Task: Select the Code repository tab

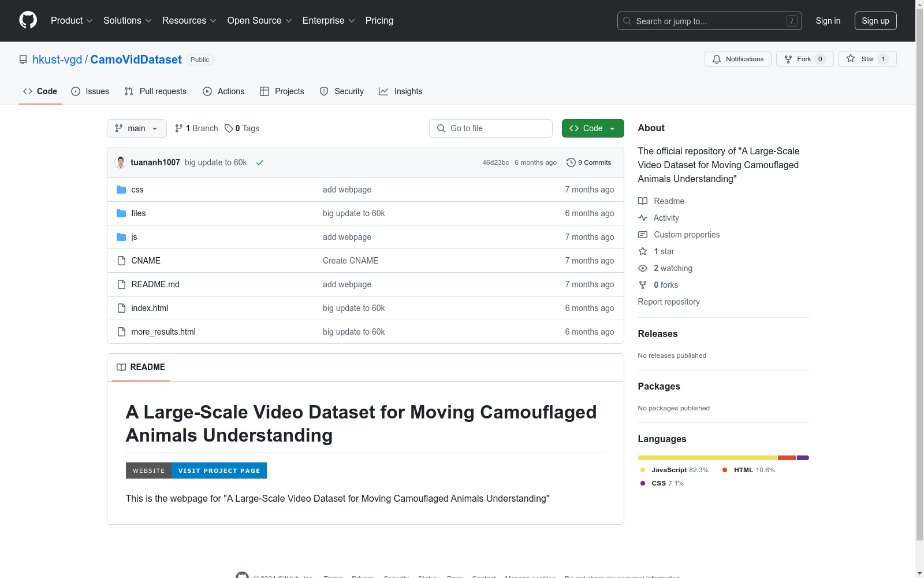Action: (40, 91)
